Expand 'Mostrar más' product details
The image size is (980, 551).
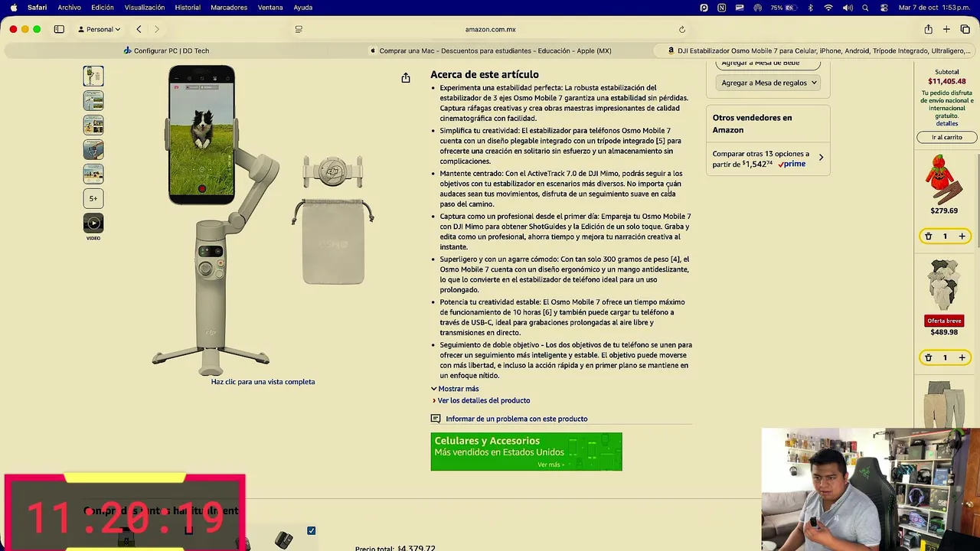pyautogui.click(x=455, y=389)
